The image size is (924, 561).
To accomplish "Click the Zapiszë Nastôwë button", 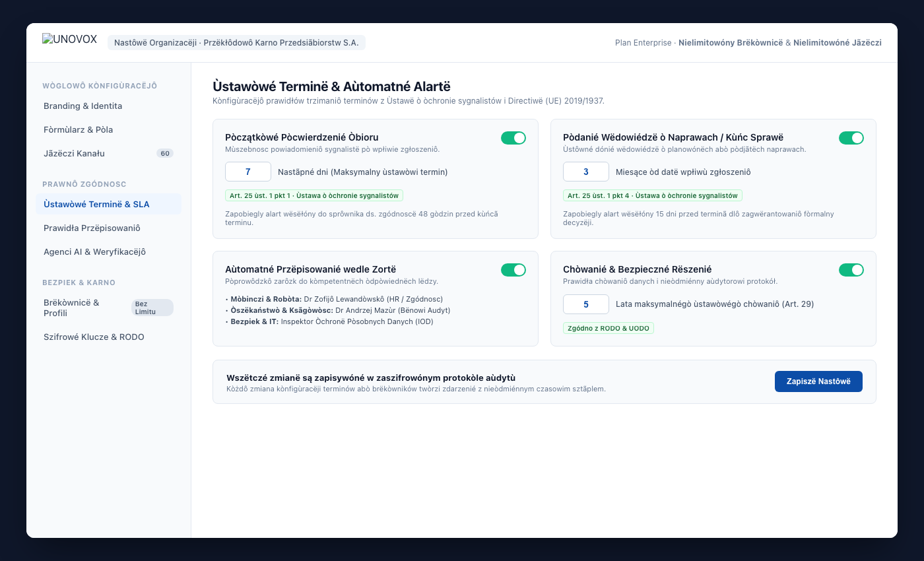I will coord(818,381).
